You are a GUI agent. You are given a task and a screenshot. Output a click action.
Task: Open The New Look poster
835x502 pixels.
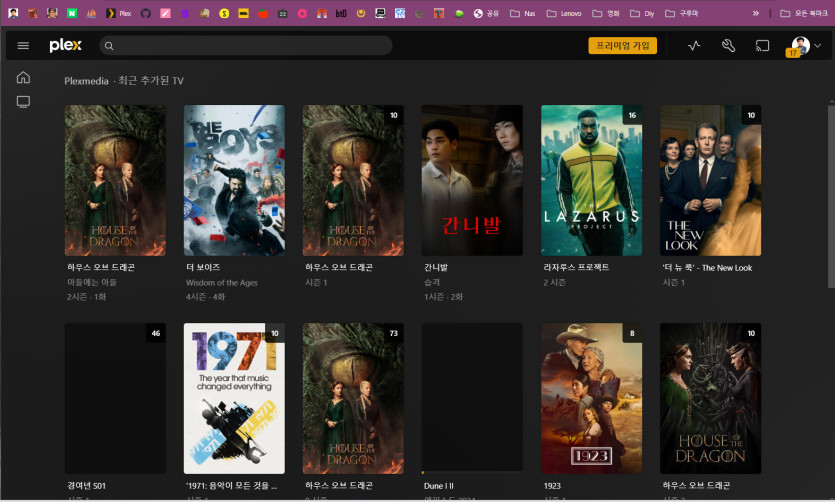(710, 180)
